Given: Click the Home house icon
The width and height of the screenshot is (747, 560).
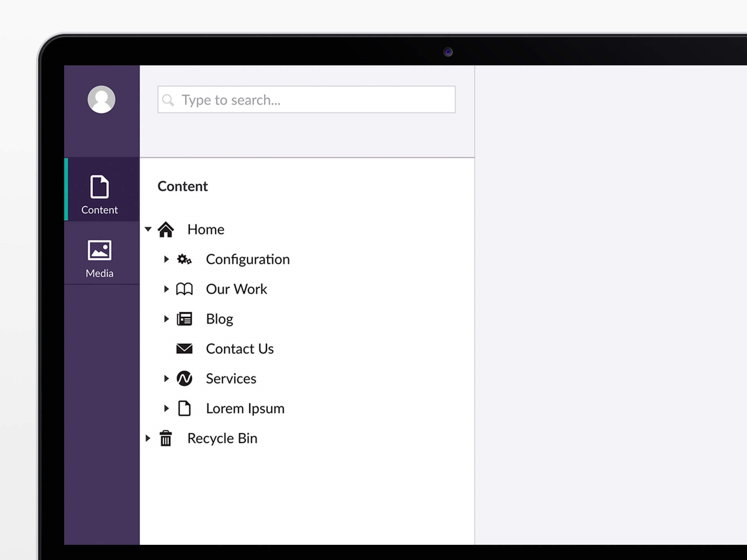Looking at the screenshot, I should (167, 229).
